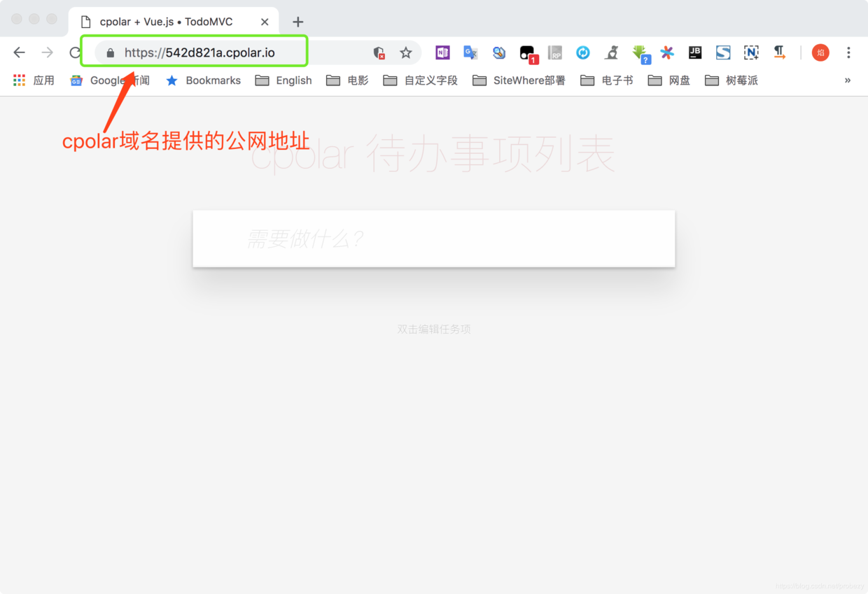Screen dimensions: 868x594
Task: Close the cpolar + Vue.js TodoMVC tab
Action: (x=265, y=22)
